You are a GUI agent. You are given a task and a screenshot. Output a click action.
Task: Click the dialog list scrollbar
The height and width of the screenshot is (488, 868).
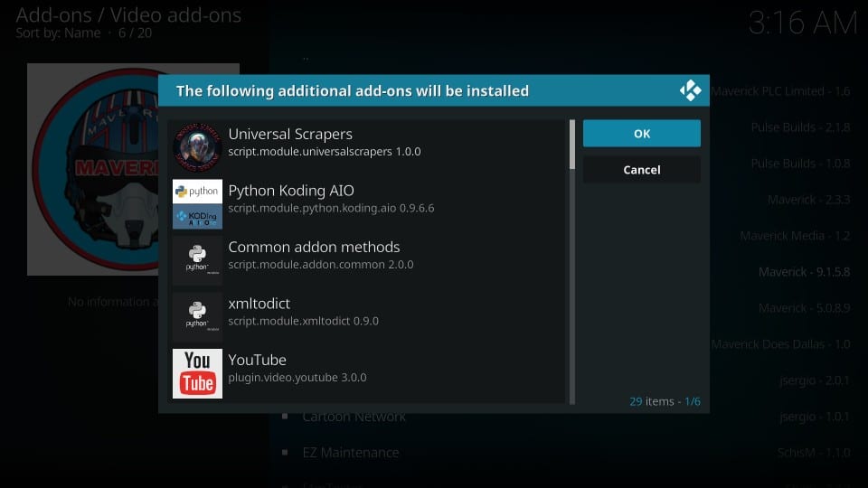(x=571, y=261)
